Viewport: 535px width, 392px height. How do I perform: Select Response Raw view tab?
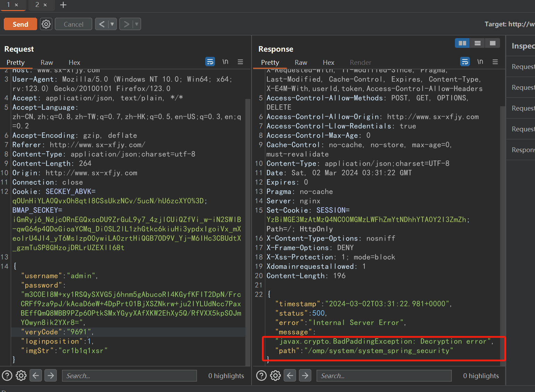[x=301, y=62]
